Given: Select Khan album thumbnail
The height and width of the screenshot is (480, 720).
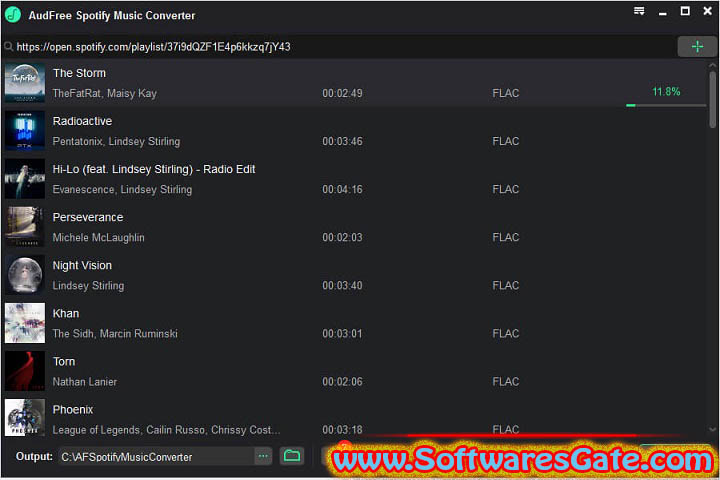Looking at the screenshot, I should [x=25, y=323].
